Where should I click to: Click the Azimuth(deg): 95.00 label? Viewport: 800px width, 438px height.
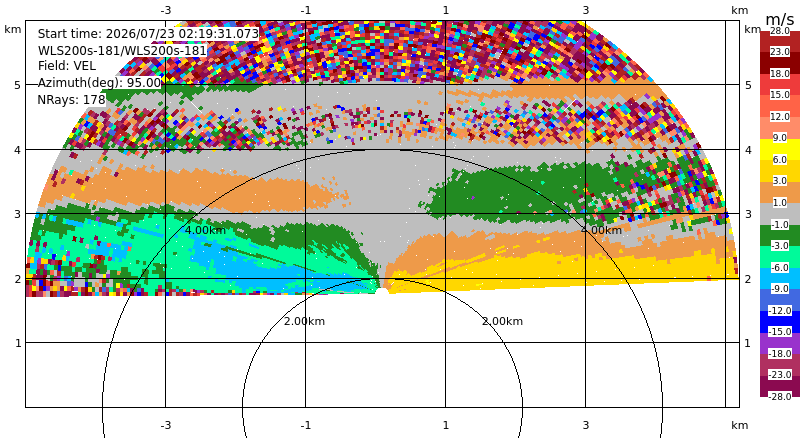tap(99, 82)
